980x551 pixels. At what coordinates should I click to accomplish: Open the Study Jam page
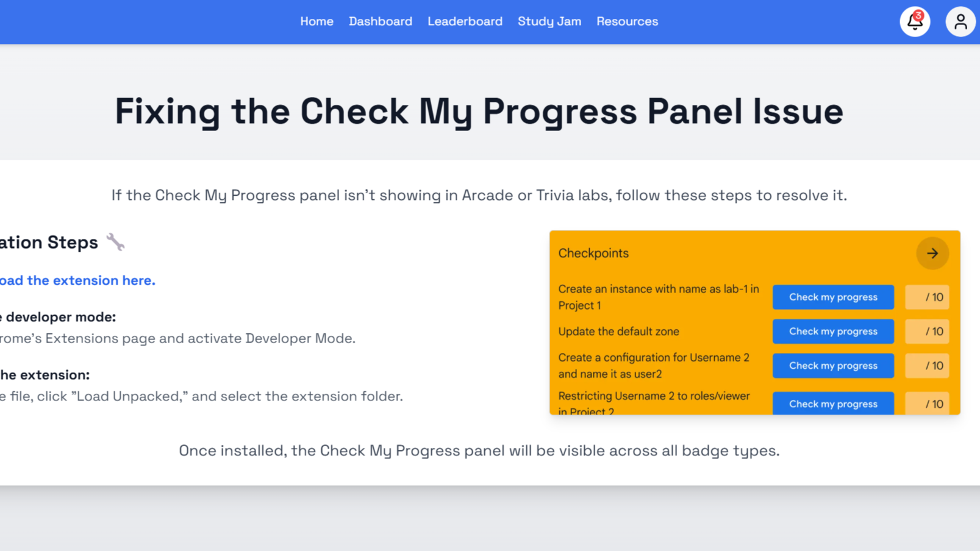click(x=549, y=21)
